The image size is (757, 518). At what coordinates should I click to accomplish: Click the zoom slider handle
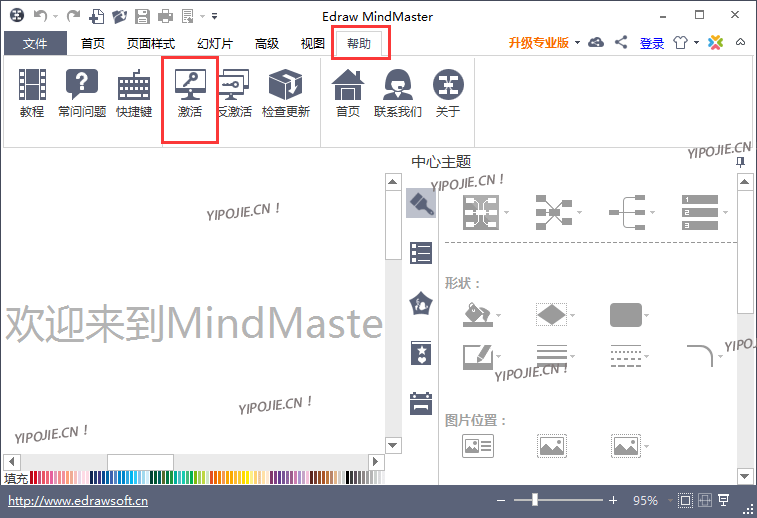(535, 500)
